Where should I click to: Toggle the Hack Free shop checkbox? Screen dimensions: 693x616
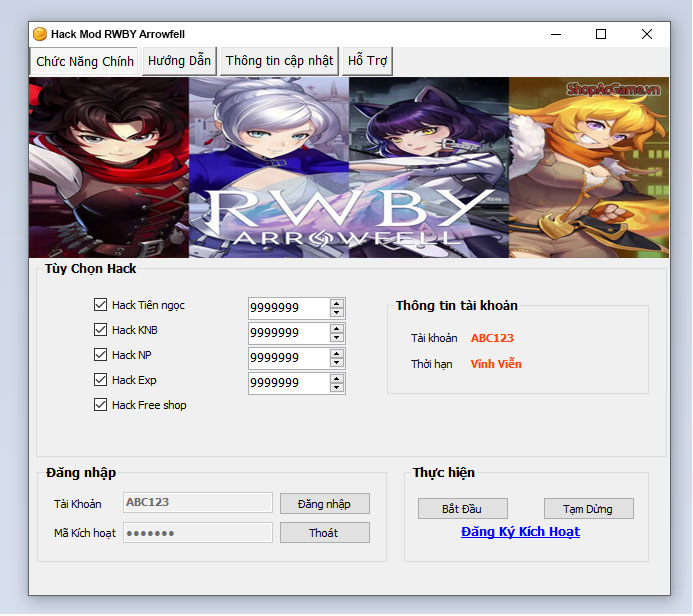pos(100,405)
